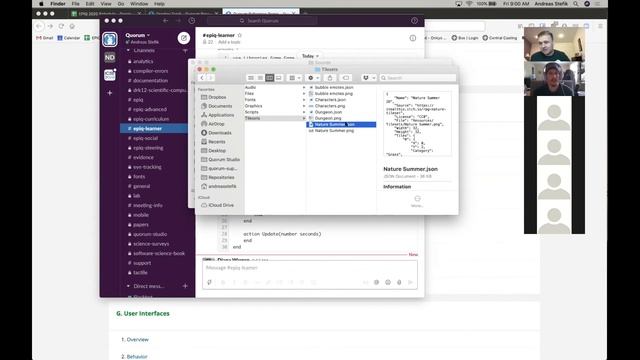640x360 pixels.
Task: Click Message #epiq-learner input box
Action: coord(310,268)
